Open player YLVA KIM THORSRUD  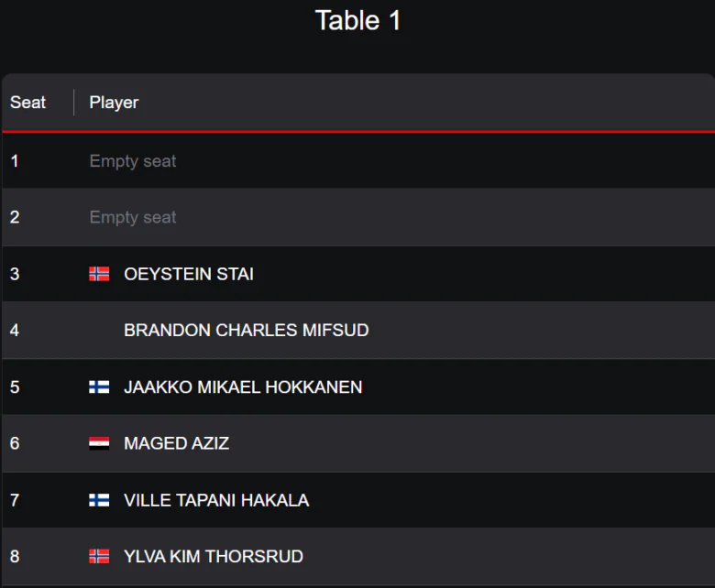coord(214,556)
